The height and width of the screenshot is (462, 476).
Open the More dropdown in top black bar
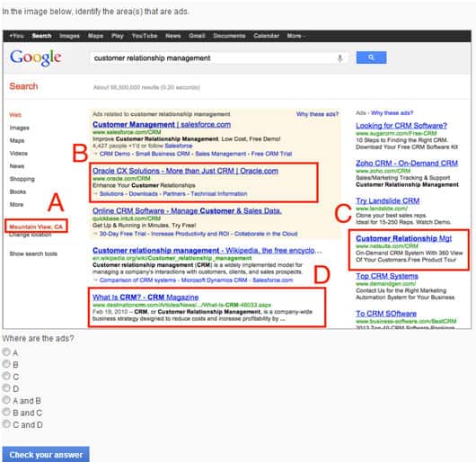pyautogui.click(x=296, y=36)
